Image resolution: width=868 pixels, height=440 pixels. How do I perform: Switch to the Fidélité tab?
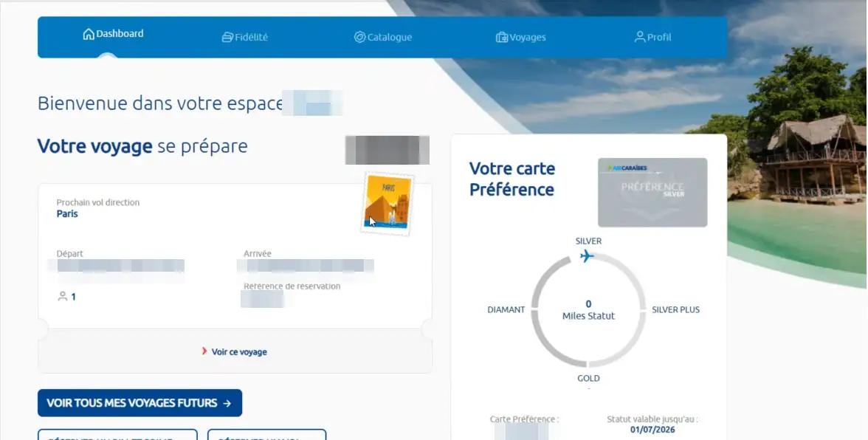point(245,37)
